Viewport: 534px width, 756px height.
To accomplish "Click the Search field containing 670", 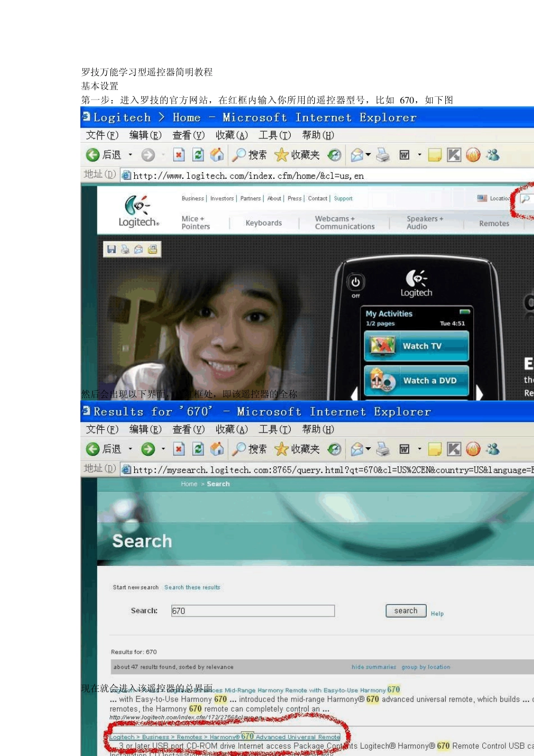I will [x=253, y=611].
